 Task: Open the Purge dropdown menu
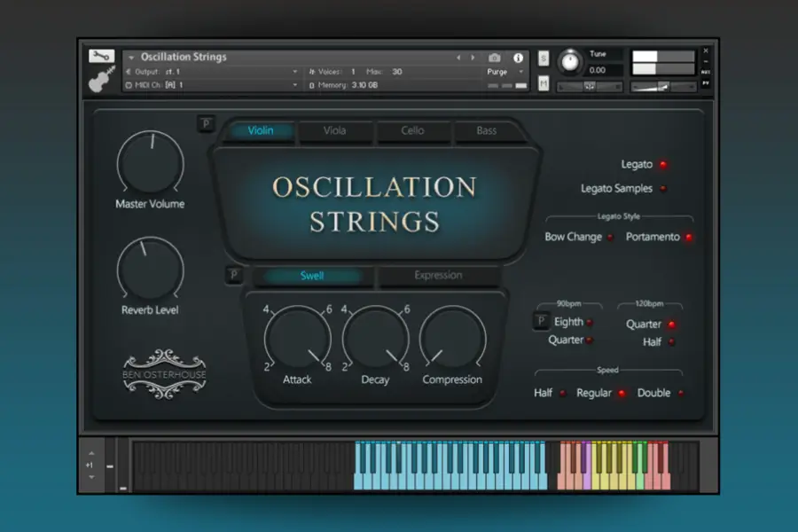[505, 72]
